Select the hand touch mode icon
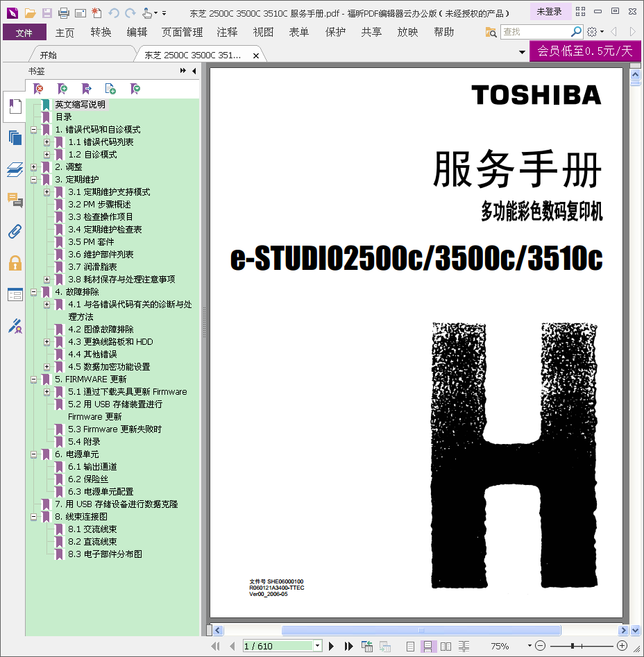 pos(147,13)
